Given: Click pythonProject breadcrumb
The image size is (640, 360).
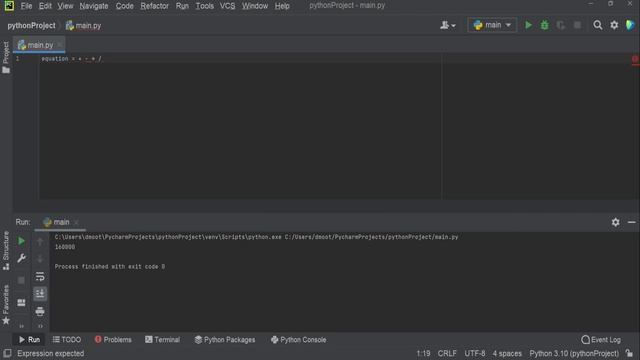Looking at the screenshot, I should click(31, 25).
